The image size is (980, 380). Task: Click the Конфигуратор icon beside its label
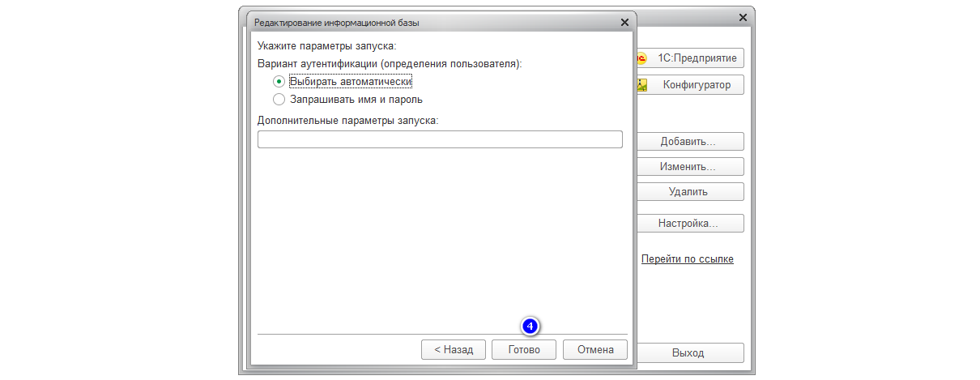642,85
